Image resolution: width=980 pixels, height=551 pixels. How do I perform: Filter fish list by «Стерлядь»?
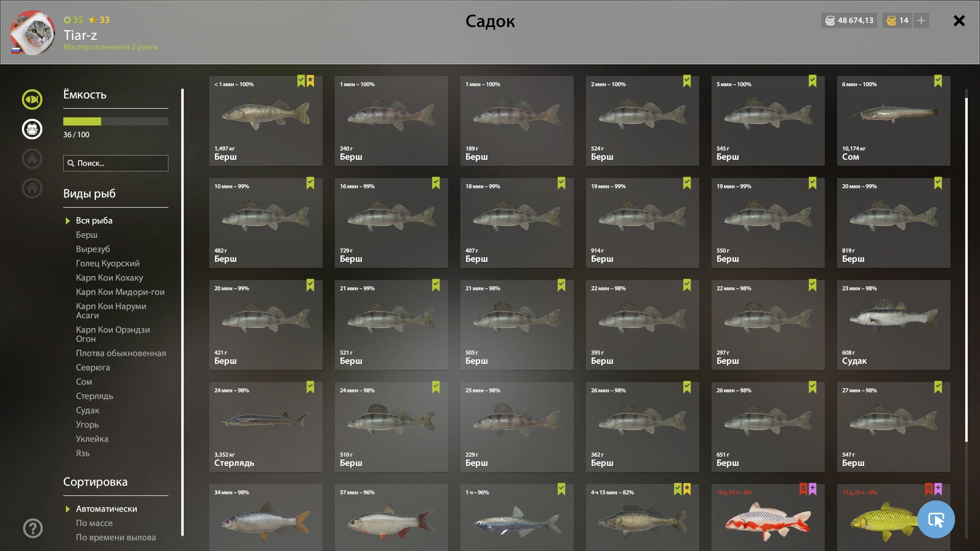[x=94, y=396]
